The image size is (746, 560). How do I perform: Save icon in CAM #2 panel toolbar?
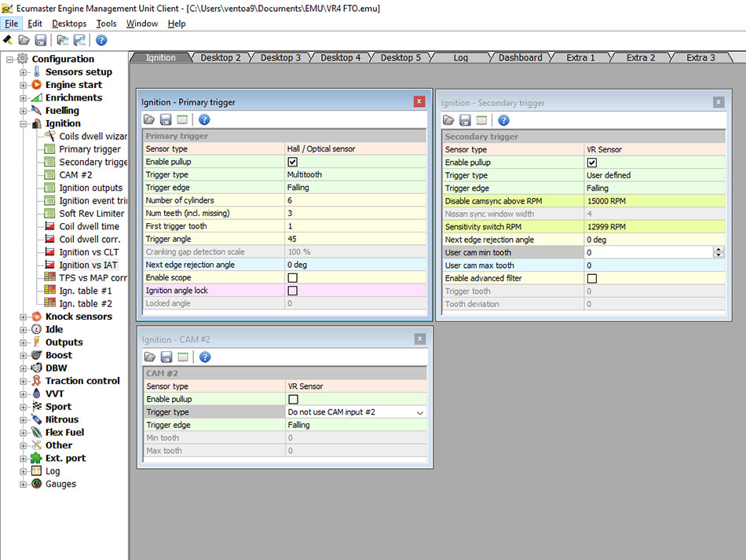(x=166, y=357)
